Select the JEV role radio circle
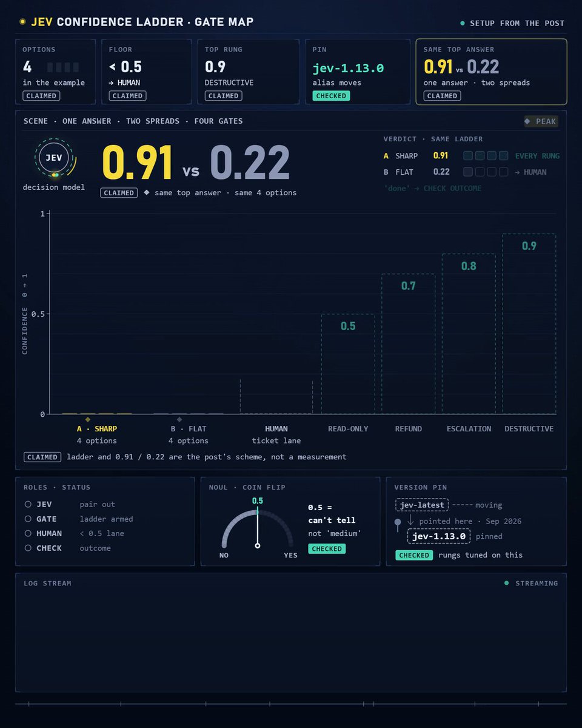This screenshot has height=728, width=582. [28, 504]
